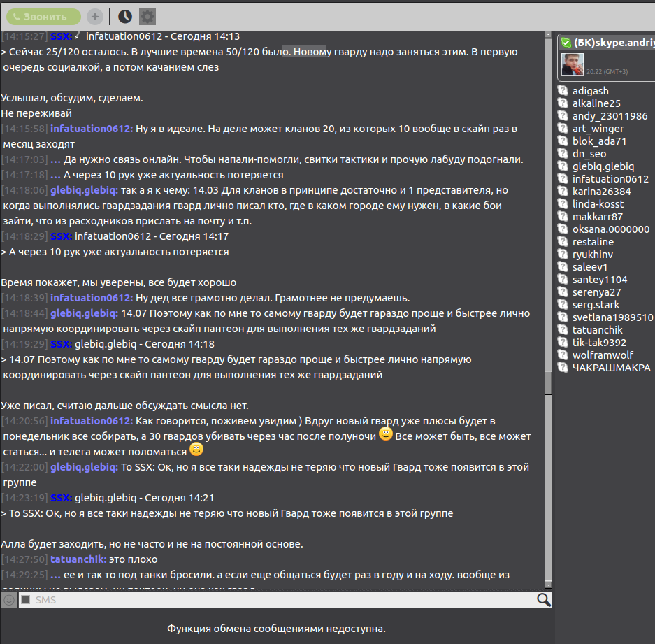Select contact oksana.0000000
655x644 pixels.
(611, 229)
